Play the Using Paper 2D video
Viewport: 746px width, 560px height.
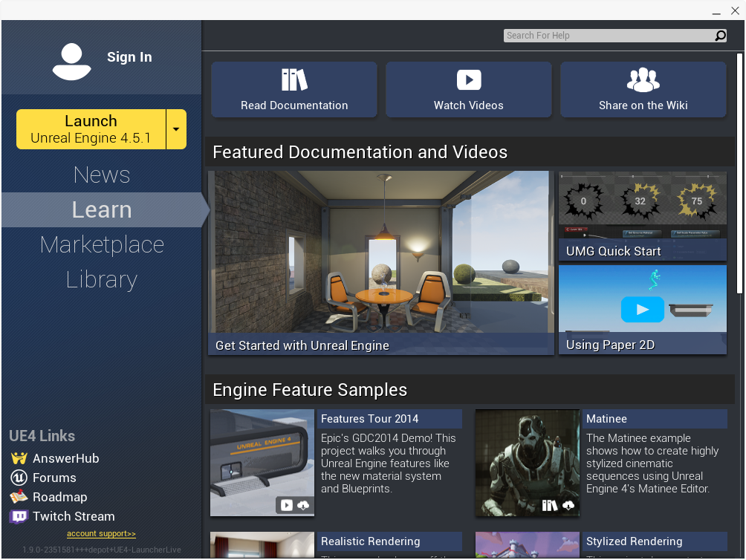[642, 310]
